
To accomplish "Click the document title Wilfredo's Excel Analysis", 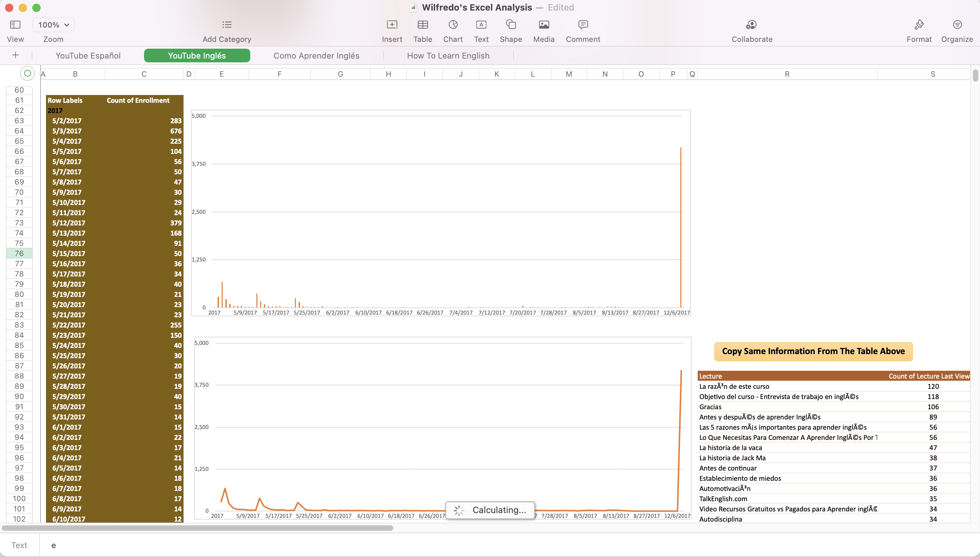I will tap(477, 7).
